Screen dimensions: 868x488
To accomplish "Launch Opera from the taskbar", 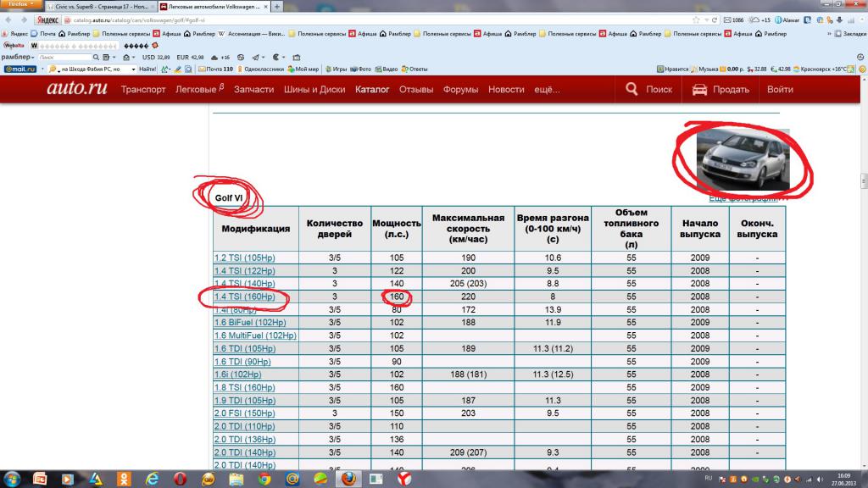I will (180, 479).
